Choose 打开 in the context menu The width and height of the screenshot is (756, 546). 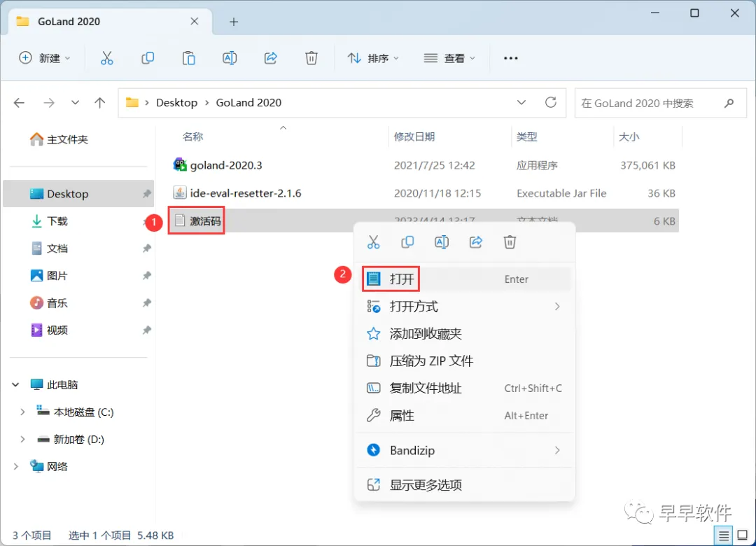tap(465, 279)
